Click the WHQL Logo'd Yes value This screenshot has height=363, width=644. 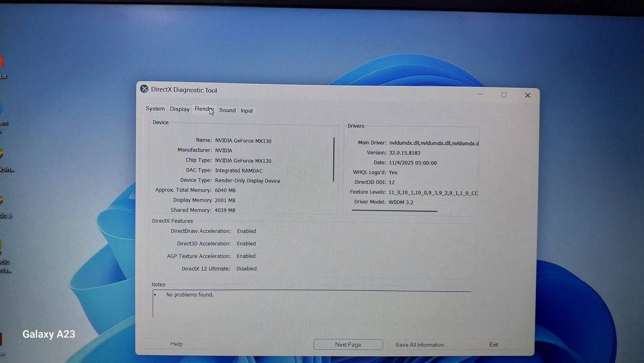tap(393, 172)
